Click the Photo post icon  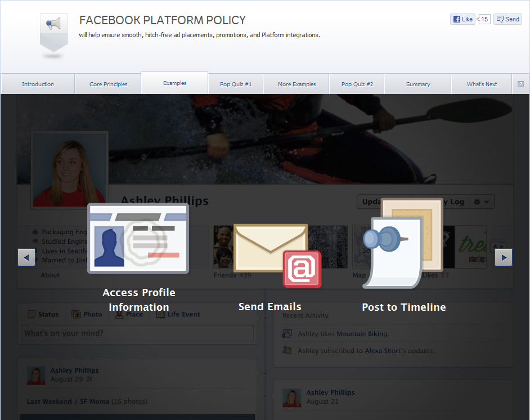(x=77, y=314)
